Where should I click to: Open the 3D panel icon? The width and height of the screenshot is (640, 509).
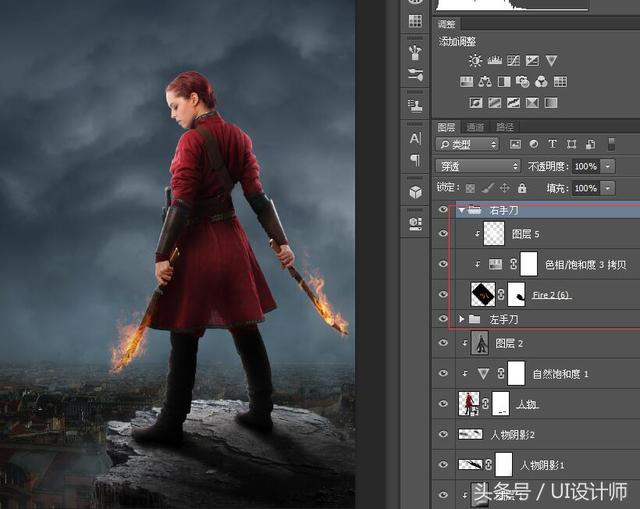415,192
